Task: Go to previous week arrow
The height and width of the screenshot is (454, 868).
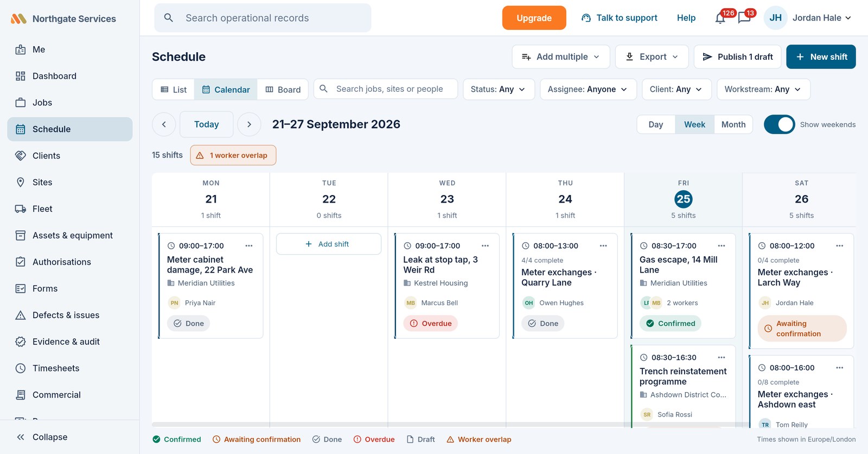Action: coord(164,124)
